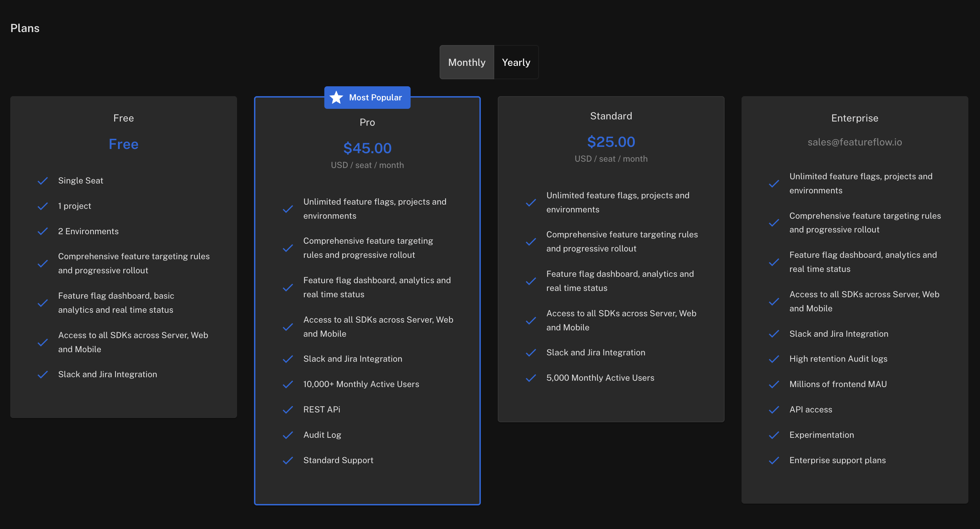Image resolution: width=980 pixels, height=529 pixels.
Task: Click the Enterprise plan heading
Action: pyautogui.click(x=855, y=118)
